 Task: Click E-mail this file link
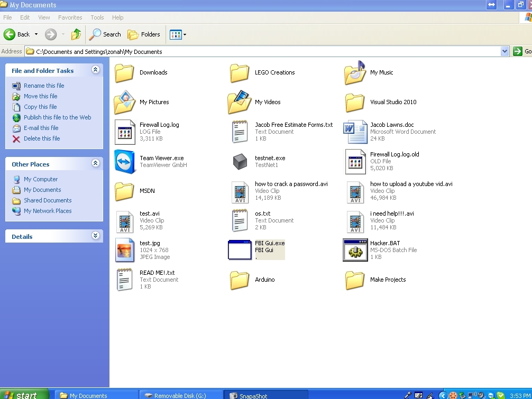coord(41,128)
